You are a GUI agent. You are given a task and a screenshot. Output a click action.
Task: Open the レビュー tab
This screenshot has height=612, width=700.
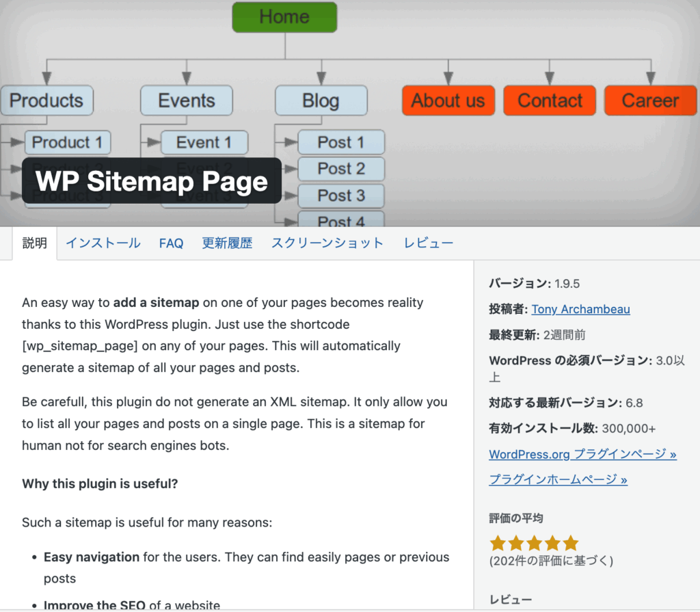pos(429,243)
